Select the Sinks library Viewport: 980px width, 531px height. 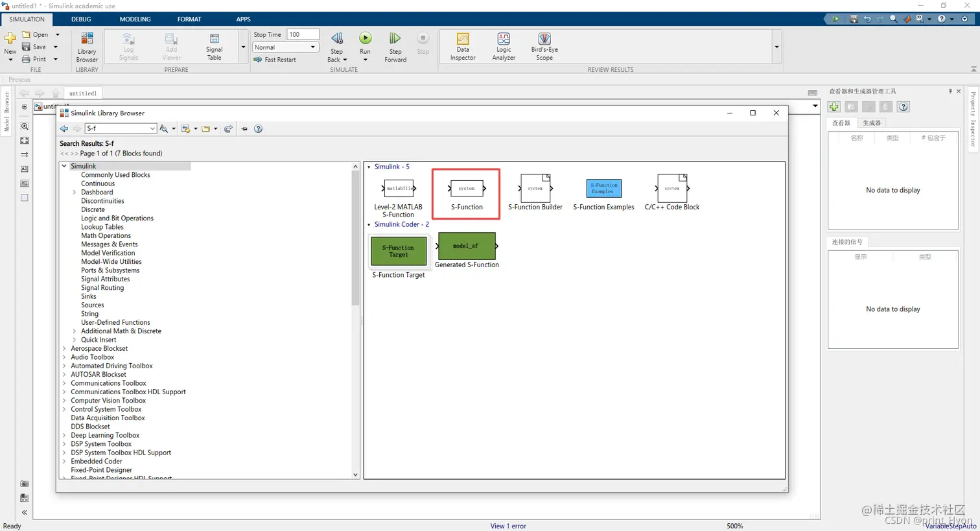[x=89, y=296]
